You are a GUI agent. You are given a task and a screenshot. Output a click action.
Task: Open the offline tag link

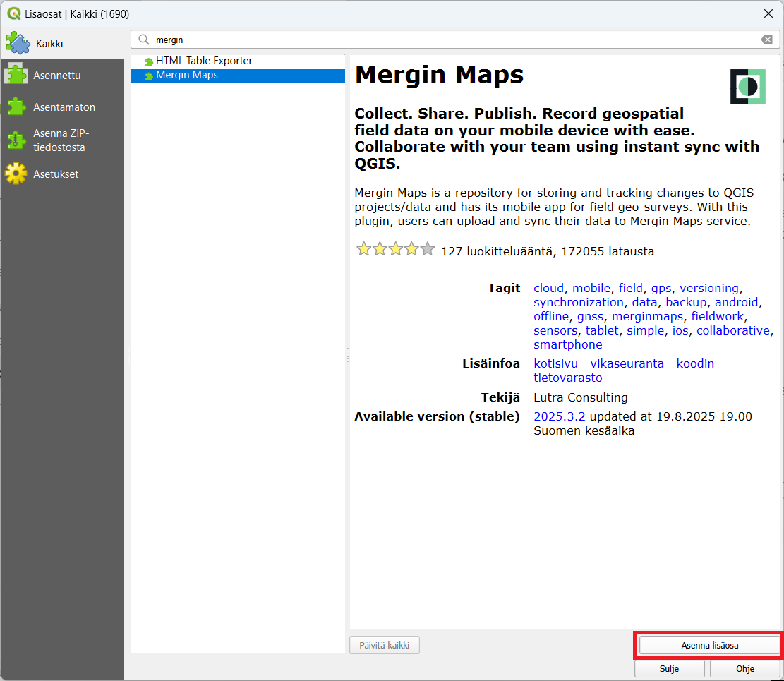[551, 316]
